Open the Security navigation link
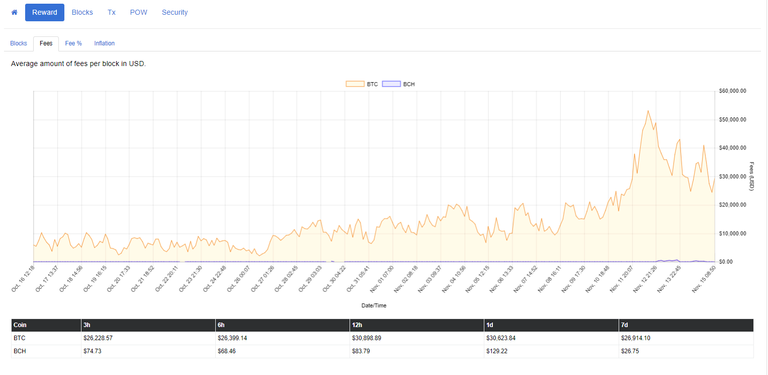The image size is (768, 375). tap(175, 12)
